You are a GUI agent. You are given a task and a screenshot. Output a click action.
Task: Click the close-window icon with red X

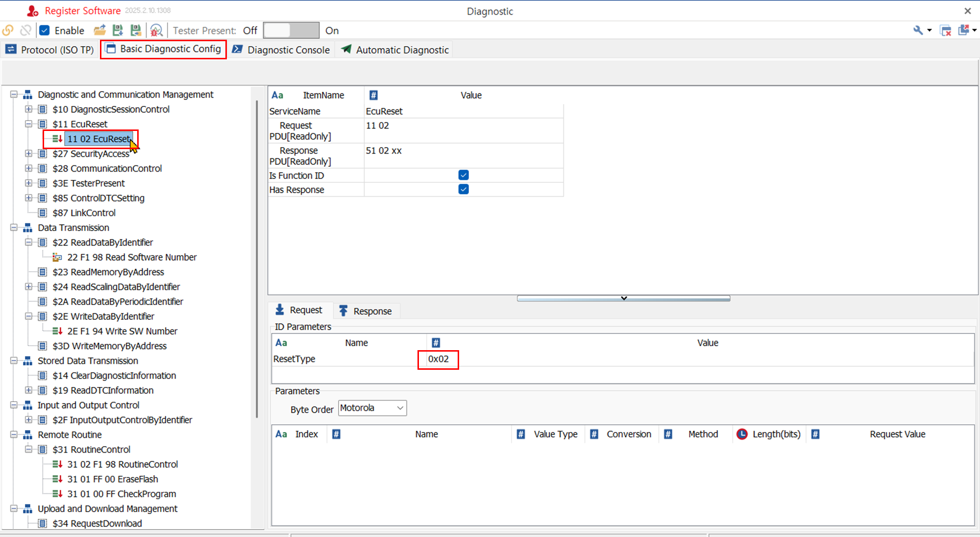(x=946, y=30)
